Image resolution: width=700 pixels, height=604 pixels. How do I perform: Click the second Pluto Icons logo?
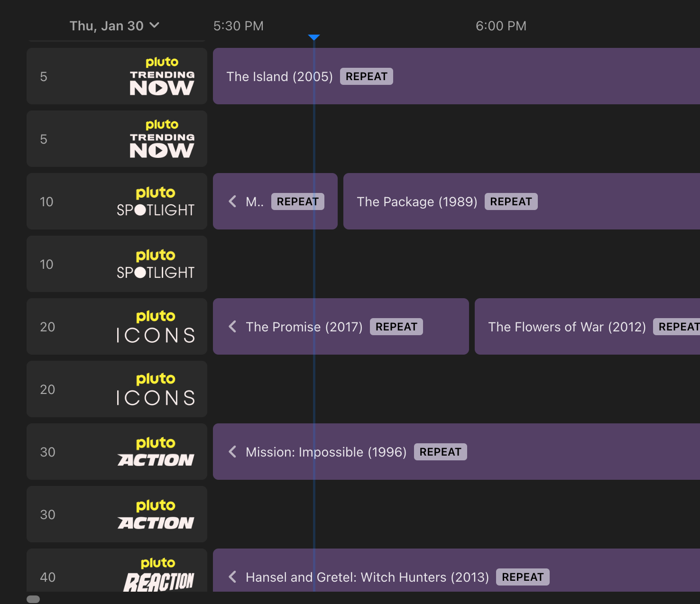[156, 389]
